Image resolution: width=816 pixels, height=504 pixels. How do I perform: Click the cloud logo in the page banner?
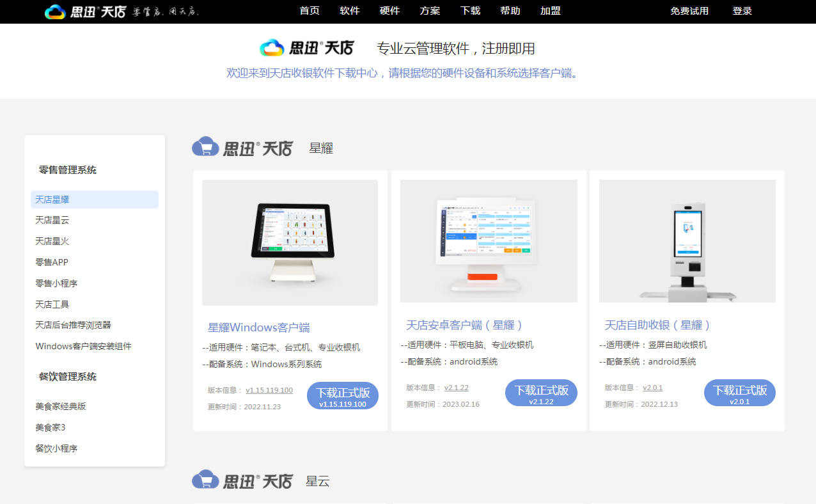coord(272,47)
